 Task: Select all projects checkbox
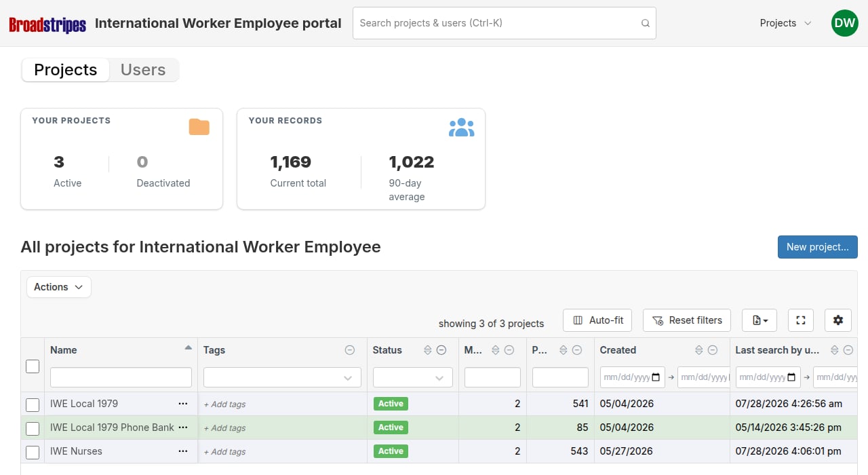coord(33,366)
